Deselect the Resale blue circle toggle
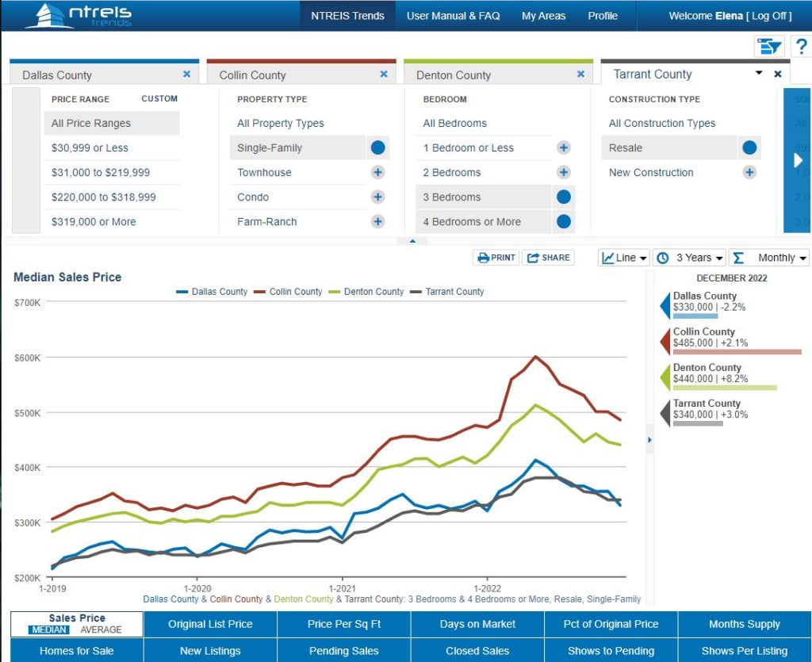 pos(749,147)
